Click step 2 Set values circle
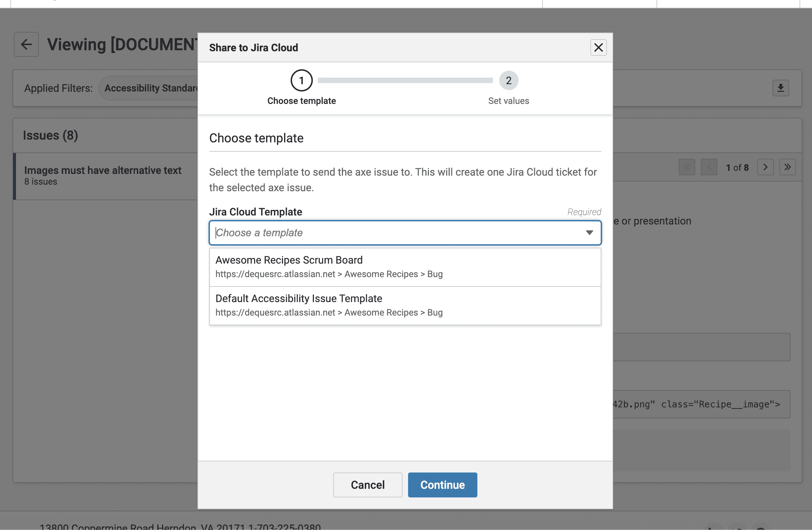812x530 pixels. [509, 80]
